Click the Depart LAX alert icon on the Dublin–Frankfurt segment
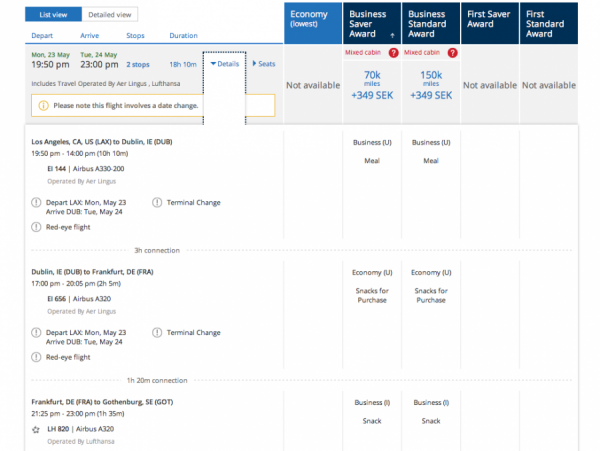The image size is (600, 451). [36, 333]
